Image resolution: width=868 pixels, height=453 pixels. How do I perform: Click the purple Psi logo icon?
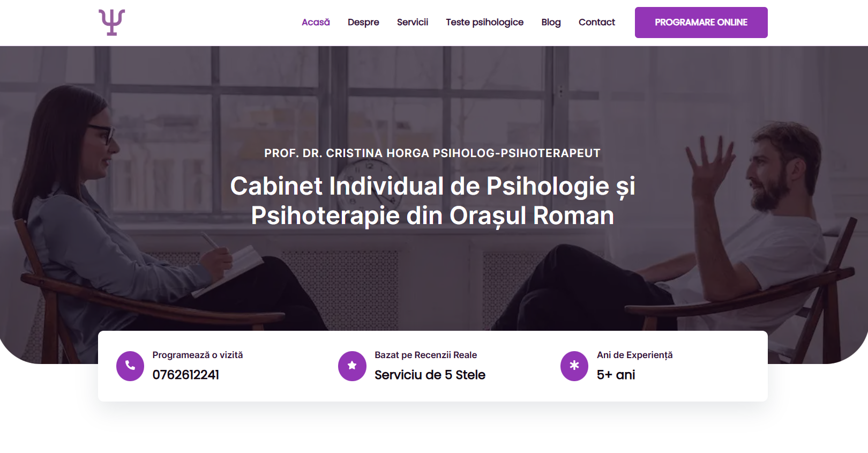click(111, 23)
